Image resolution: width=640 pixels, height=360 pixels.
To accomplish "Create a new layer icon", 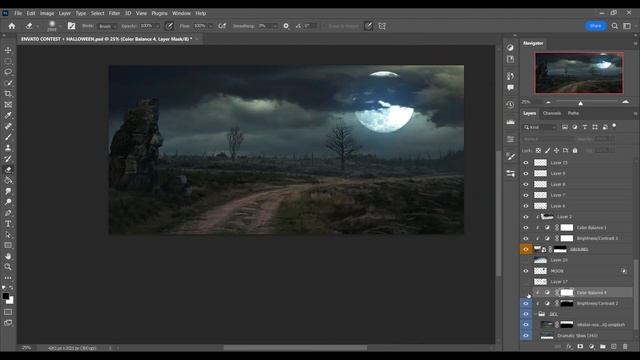I will pyautogui.click(x=614, y=347).
